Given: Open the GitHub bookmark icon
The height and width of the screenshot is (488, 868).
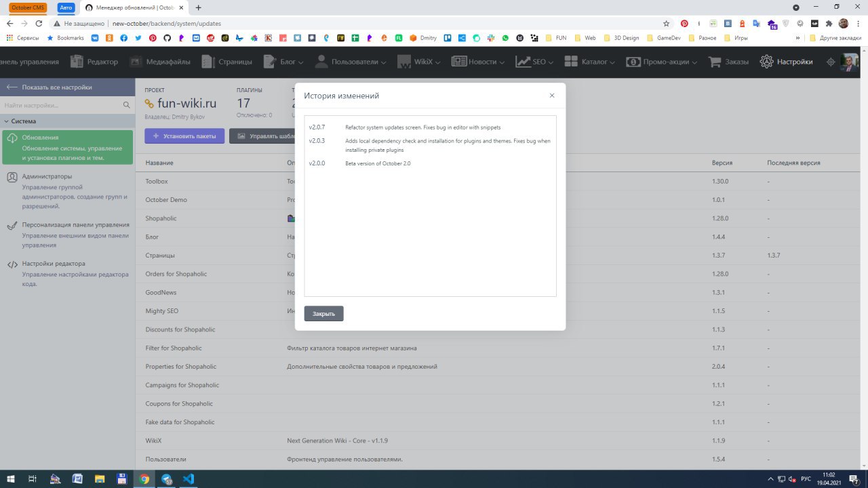Looking at the screenshot, I should point(167,38).
